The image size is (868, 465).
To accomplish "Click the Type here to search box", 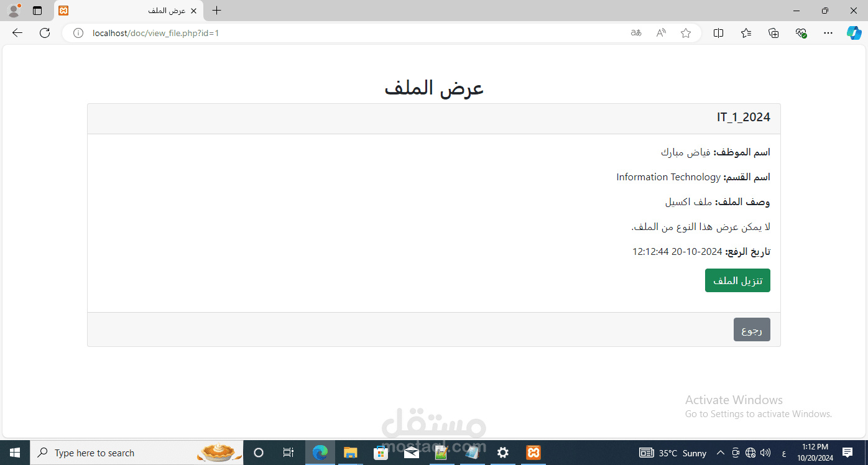I will click(136, 453).
